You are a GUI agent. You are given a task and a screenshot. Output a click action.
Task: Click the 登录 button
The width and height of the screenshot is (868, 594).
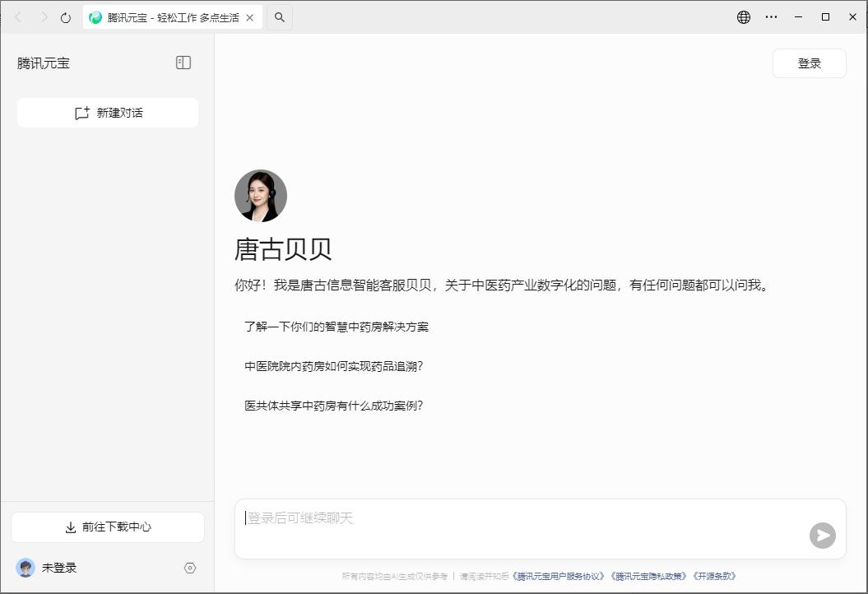pos(809,63)
